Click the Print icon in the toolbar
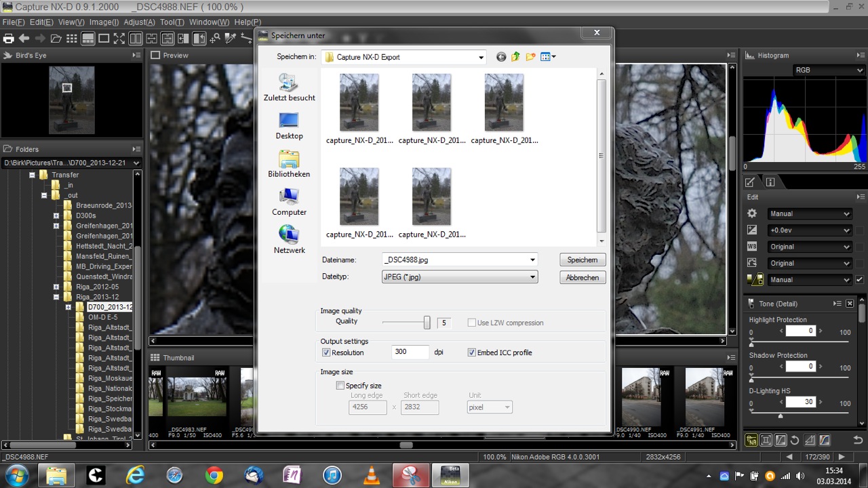The height and width of the screenshot is (488, 868). pos(8,39)
